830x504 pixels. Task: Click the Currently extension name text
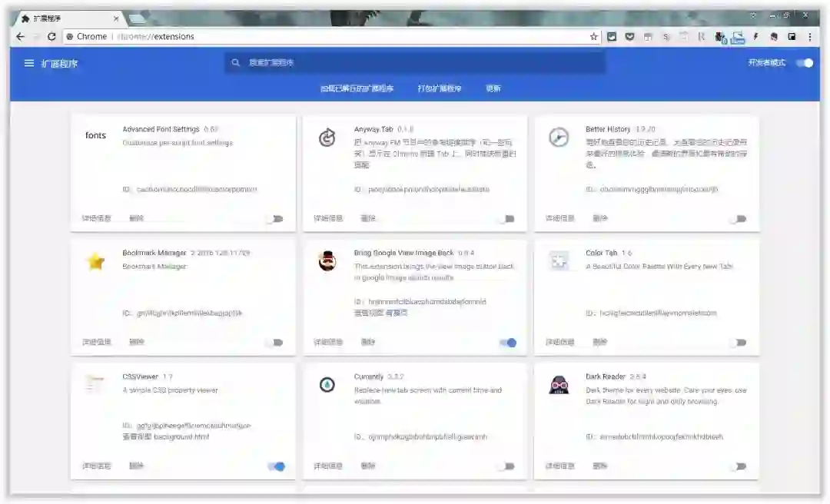[x=368, y=376]
